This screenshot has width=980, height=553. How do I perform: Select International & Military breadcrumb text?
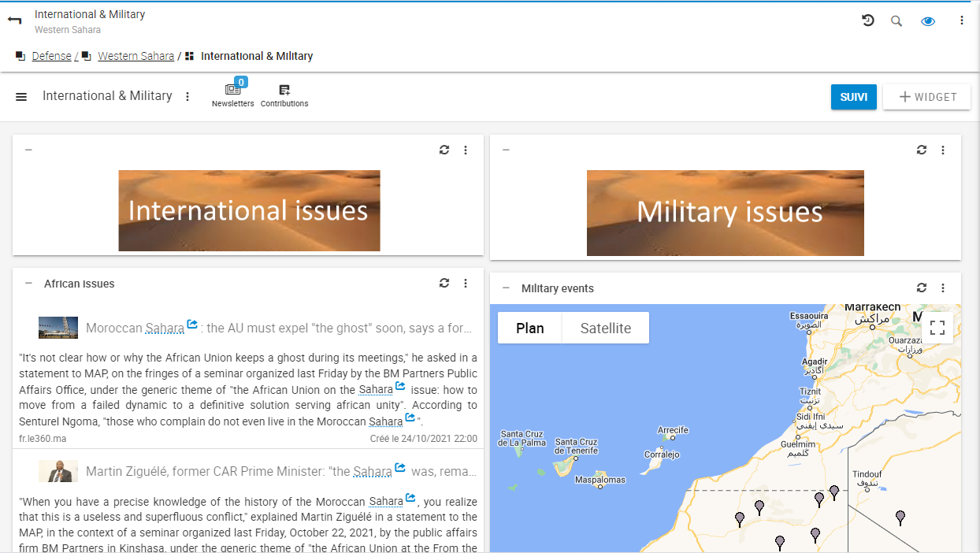click(x=257, y=56)
